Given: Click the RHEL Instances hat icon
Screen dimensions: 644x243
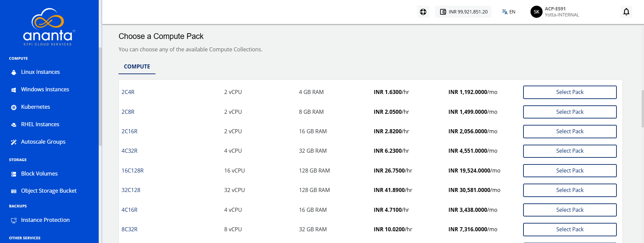Looking at the screenshot, I should [x=14, y=125].
